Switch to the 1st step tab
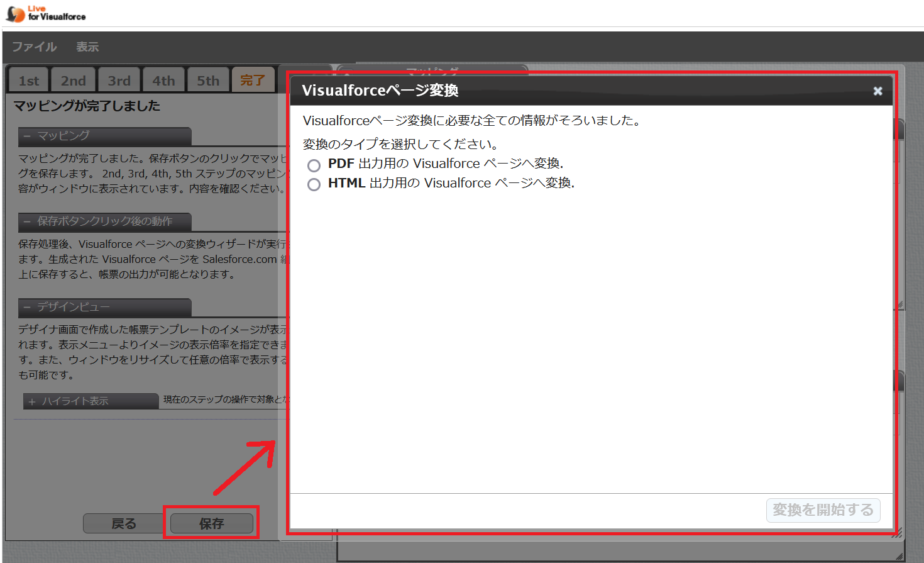The height and width of the screenshot is (563, 924). tap(28, 81)
